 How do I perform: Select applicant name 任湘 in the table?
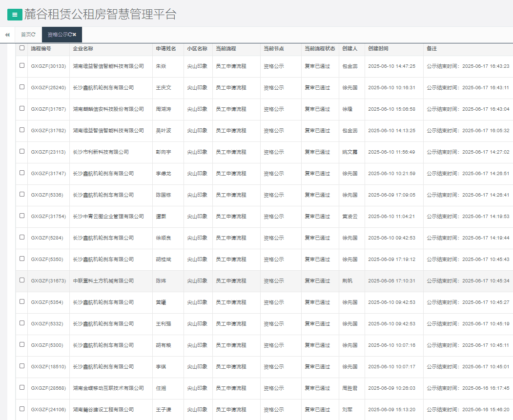click(161, 388)
